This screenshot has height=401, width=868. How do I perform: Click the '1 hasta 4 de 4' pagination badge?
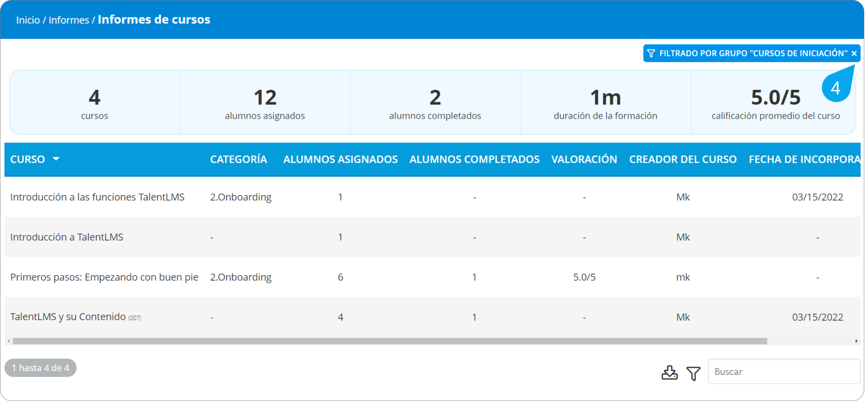point(41,368)
